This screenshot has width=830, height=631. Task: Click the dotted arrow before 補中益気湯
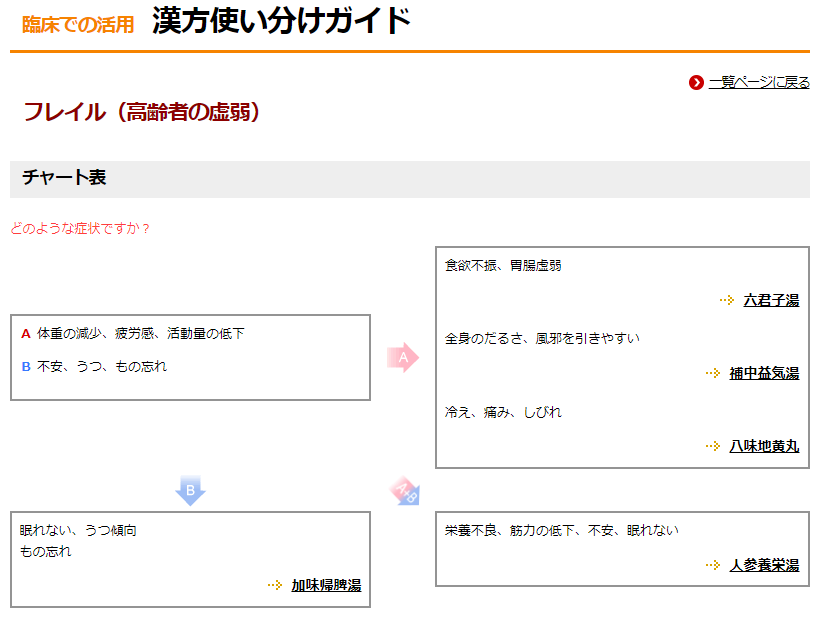[713, 373]
